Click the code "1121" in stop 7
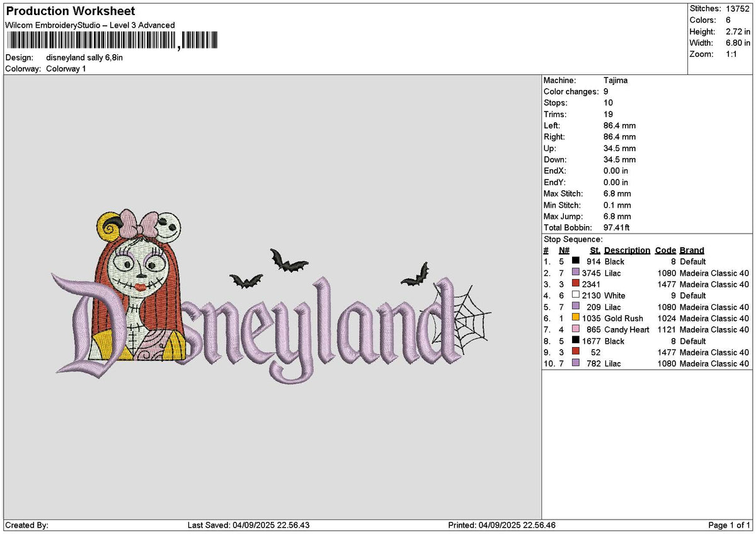 click(x=667, y=329)
